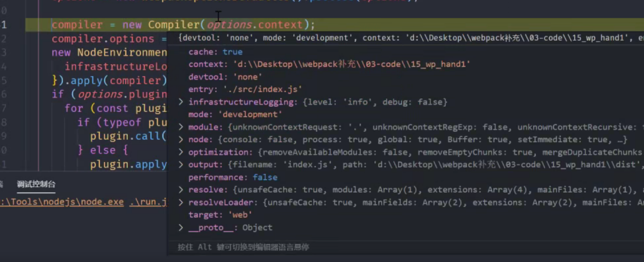Expand the resolve object entry
644x262 pixels.
[181, 190]
